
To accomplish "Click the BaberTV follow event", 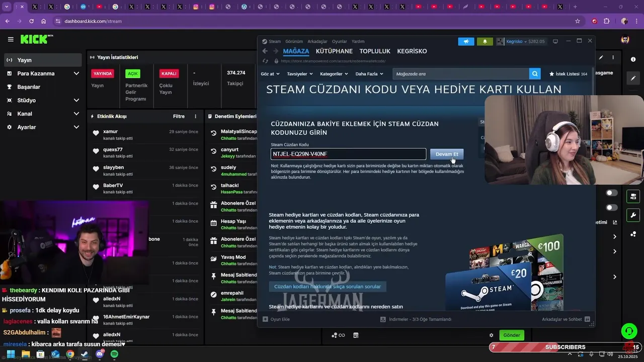I will click(145, 189).
